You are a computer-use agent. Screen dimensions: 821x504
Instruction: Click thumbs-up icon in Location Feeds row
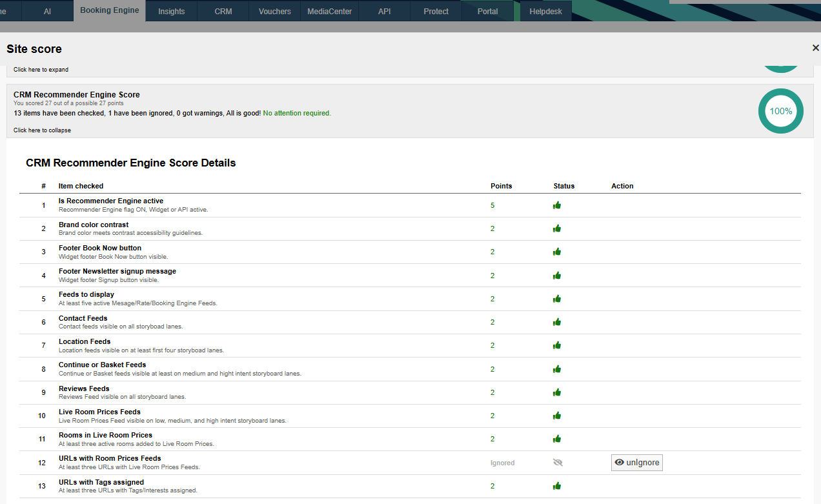(x=557, y=345)
